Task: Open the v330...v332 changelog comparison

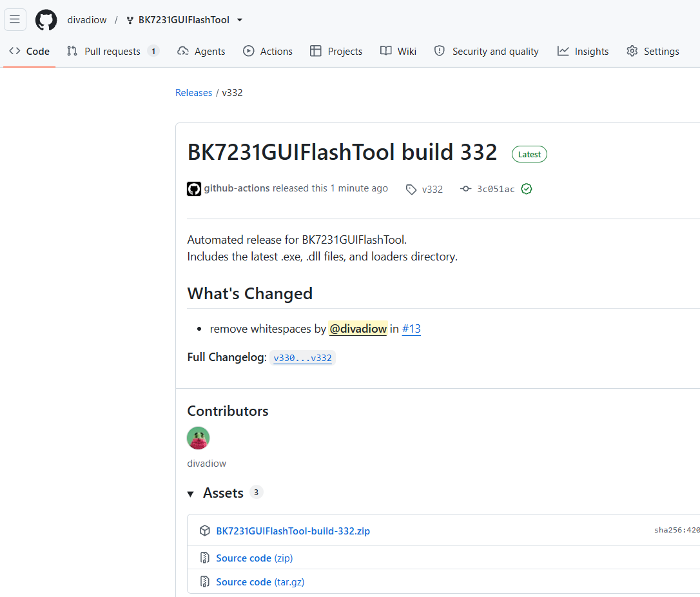Action: 303,358
